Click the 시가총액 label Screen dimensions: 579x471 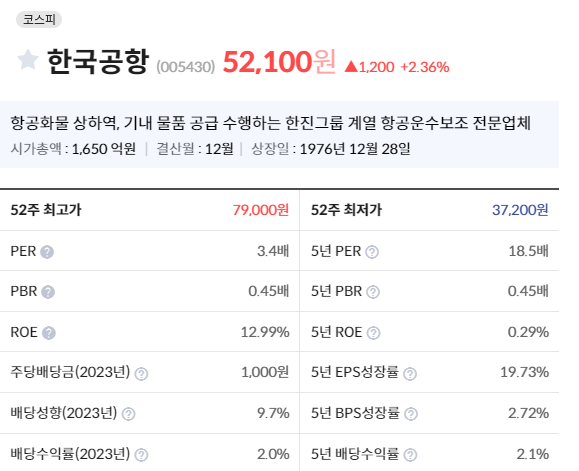coord(36,149)
